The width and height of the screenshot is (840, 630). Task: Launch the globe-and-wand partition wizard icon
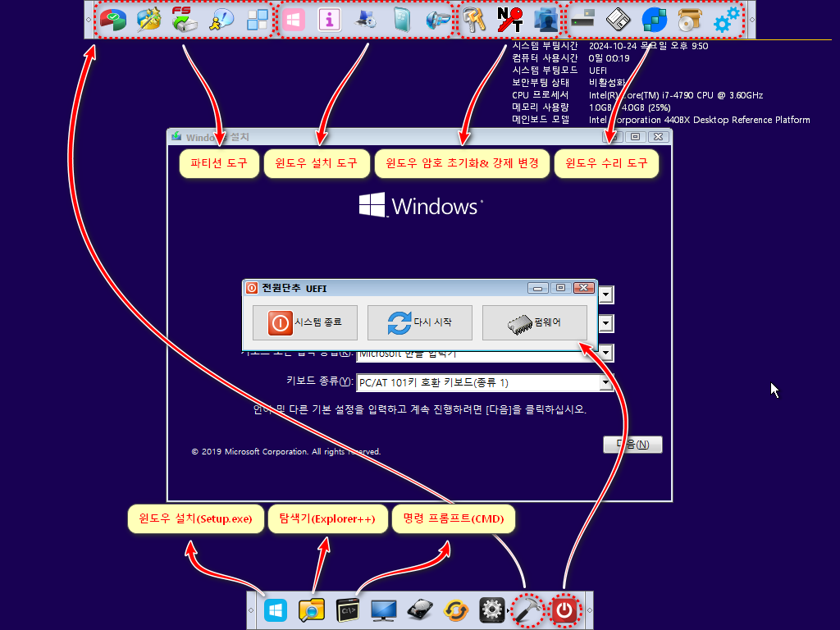(x=149, y=20)
